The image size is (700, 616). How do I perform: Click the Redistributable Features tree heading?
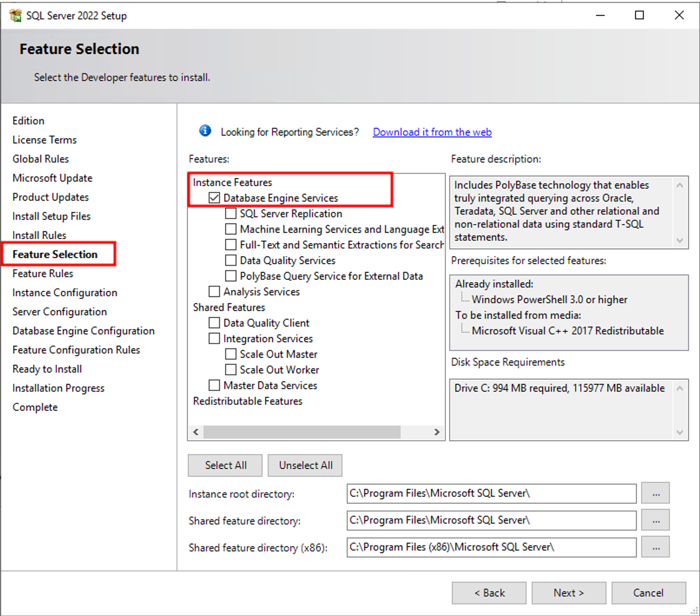click(x=247, y=401)
